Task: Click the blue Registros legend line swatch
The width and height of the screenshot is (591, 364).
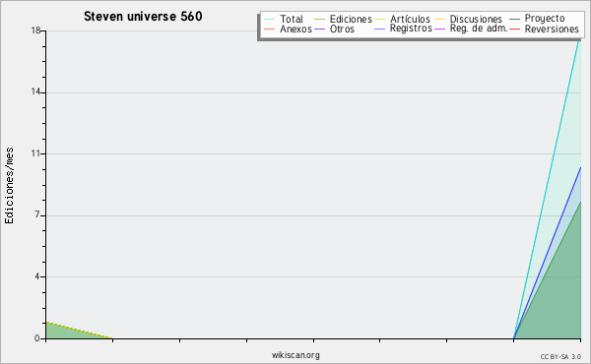Action: pyautogui.click(x=379, y=29)
